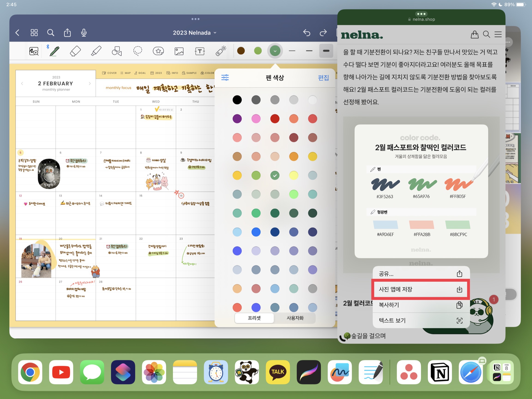Go to next month with right chevron

click(90, 84)
